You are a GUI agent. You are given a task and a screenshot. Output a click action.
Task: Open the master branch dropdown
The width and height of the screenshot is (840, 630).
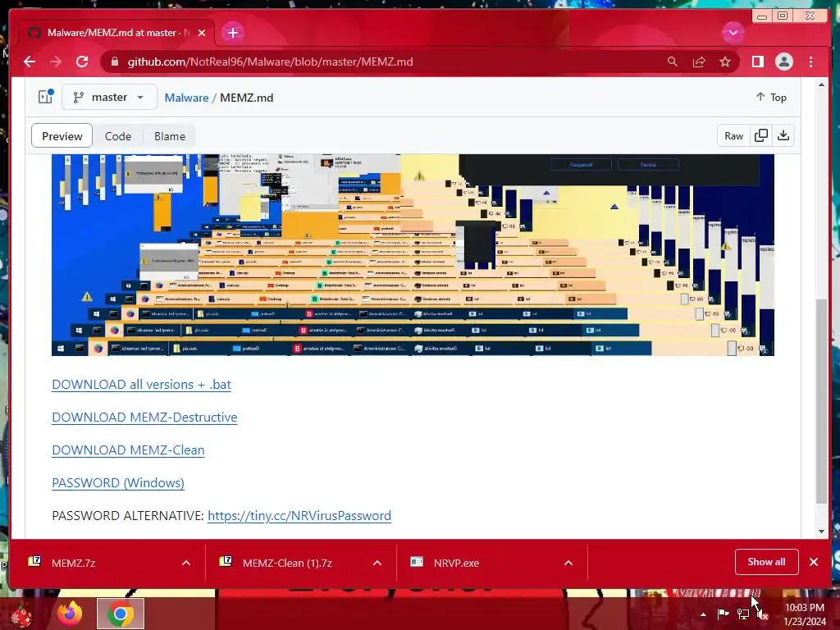pyautogui.click(x=109, y=97)
